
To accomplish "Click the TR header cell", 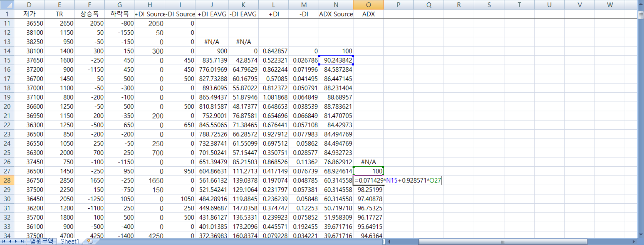I will [x=59, y=14].
